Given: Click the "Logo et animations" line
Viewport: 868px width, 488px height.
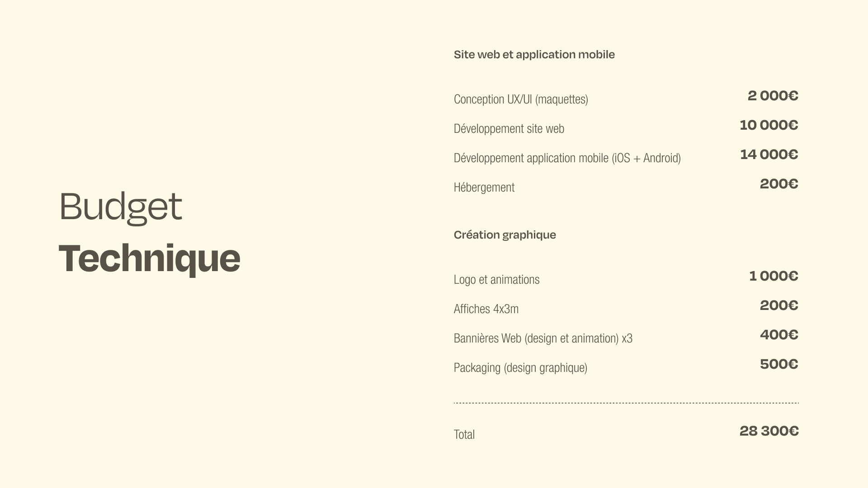Looking at the screenshot, I should coord(496,280).
